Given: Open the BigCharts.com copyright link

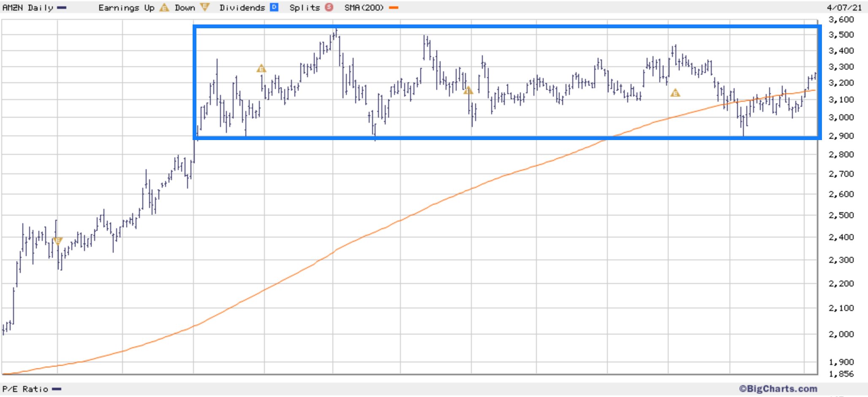Looking at the screenshot, I should (x=778, y=389).
